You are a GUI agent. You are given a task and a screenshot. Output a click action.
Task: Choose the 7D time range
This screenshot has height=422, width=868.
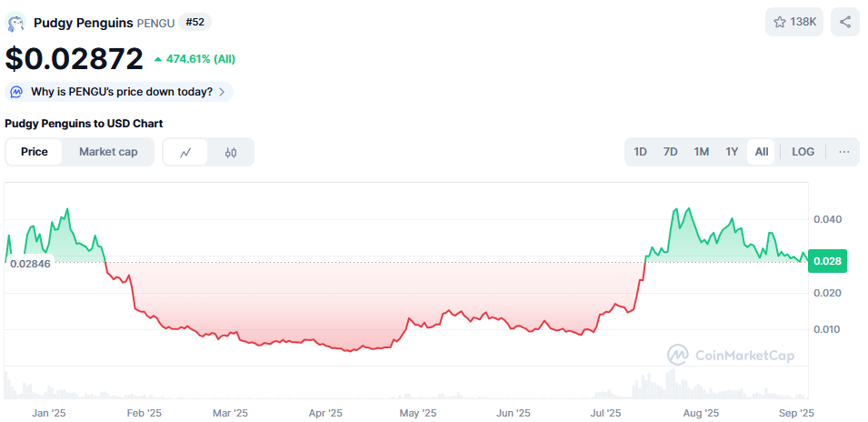coord(671,152)
